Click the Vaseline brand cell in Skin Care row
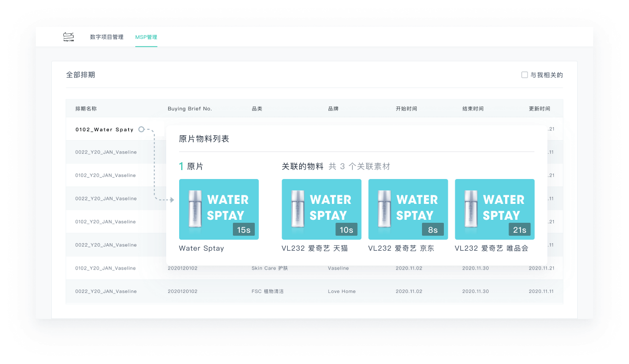629x364 pixels. (x=338, y=269)
